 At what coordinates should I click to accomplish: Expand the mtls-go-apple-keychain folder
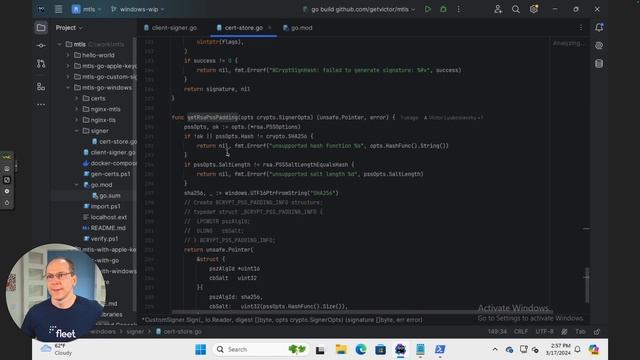(68, 66)
